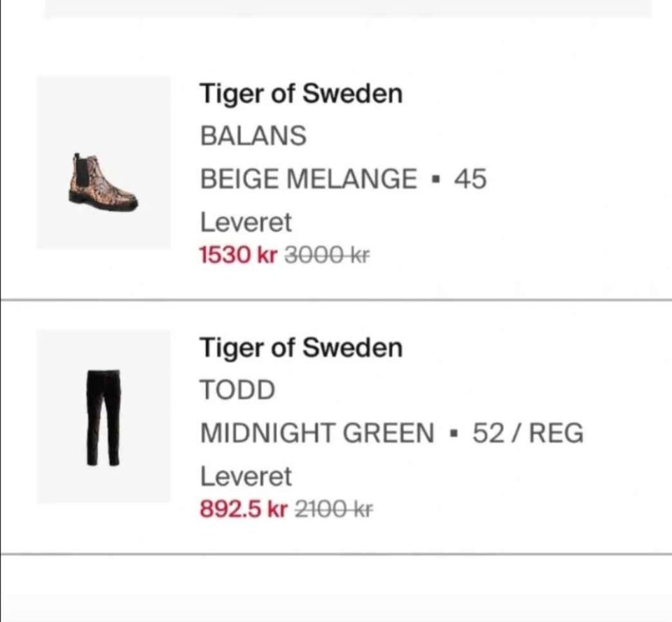Click the crossed-out 3000 kr price
Viewport: 672px width, 622px height.
(x=326, y=255)
